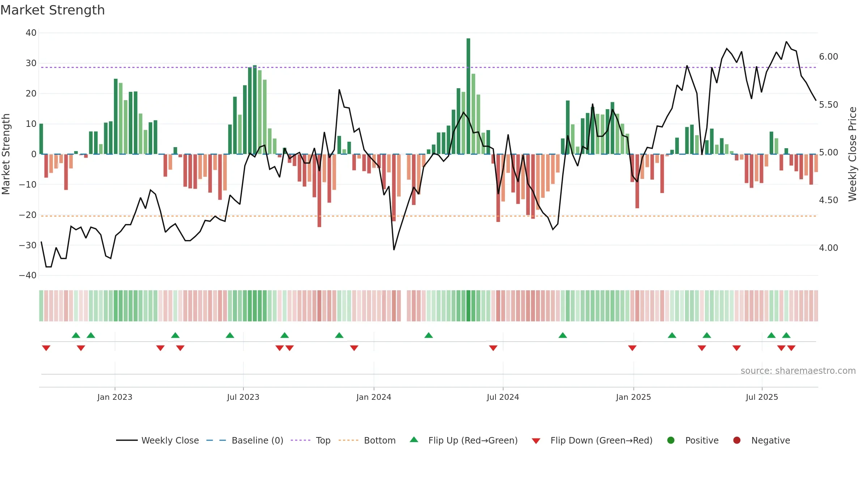Click the "5.00" price tick on right axis
Image resolution: width=868 pixels, height=488 pixels.
point(829,152)
